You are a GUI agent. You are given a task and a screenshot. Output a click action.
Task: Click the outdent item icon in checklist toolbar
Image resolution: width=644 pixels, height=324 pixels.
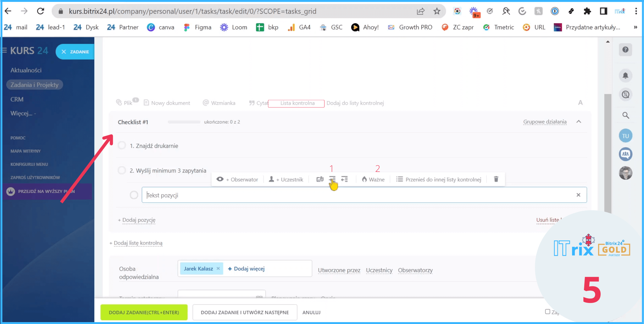tap(345, 179)
